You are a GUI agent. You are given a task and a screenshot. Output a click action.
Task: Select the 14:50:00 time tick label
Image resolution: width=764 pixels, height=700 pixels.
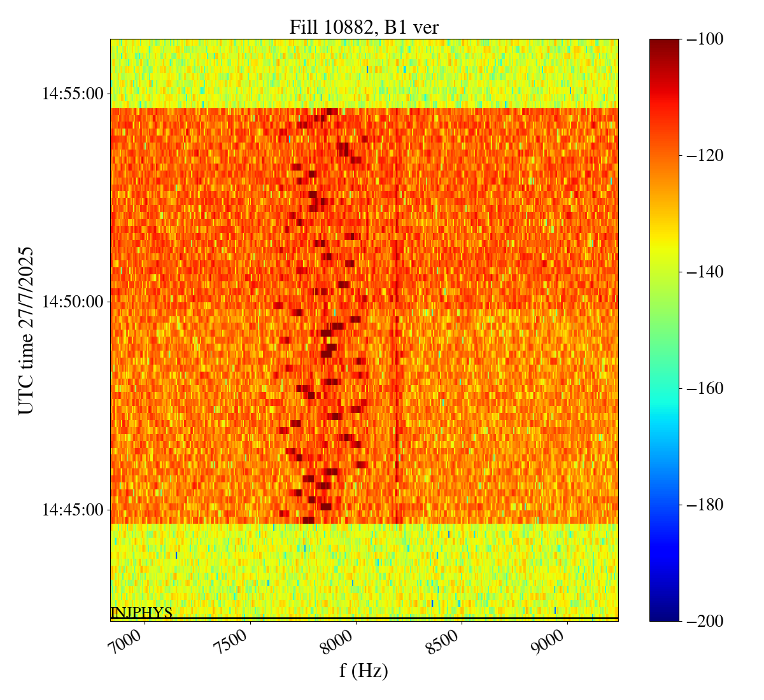[x=72, y=302]
